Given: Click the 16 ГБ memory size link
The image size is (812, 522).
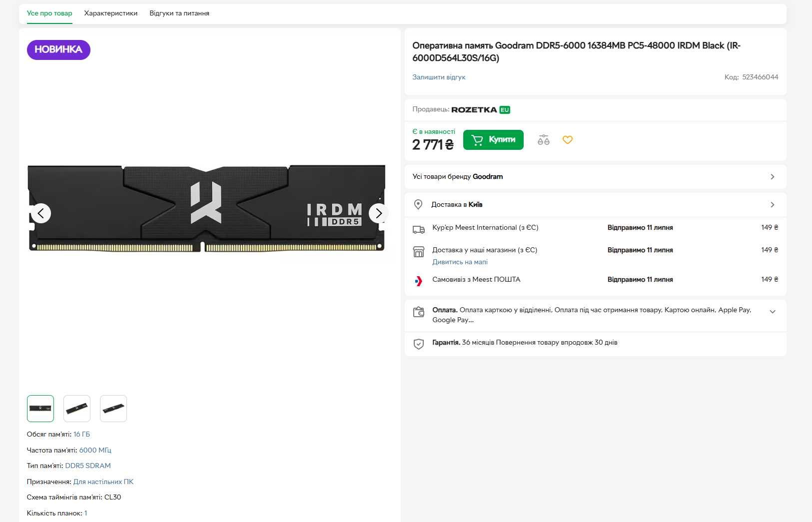Looking at the screenshot, I should tap(81, 434).
